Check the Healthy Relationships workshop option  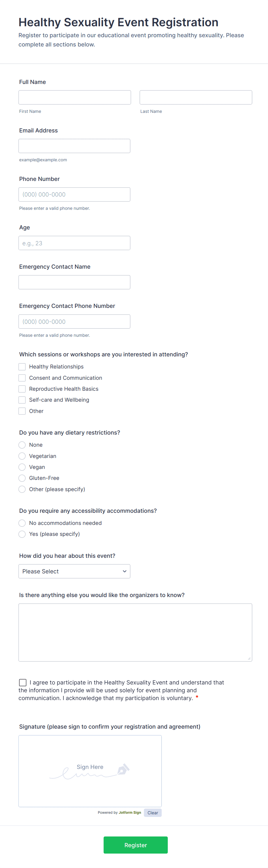22,366
